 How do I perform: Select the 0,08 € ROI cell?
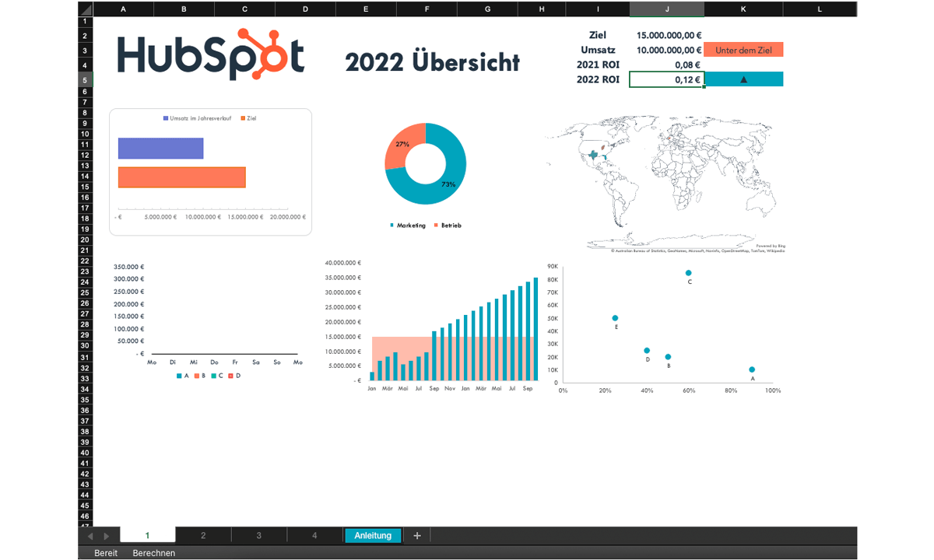click(x=667, y=65)
